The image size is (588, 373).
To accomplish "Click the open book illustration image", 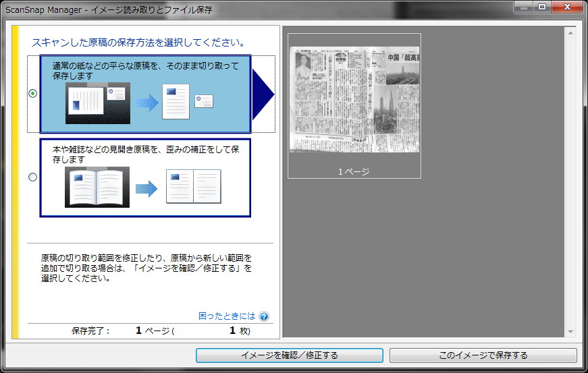I will click(97, 187).
